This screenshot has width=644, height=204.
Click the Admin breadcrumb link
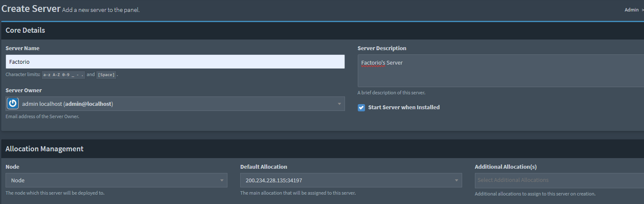631,10
